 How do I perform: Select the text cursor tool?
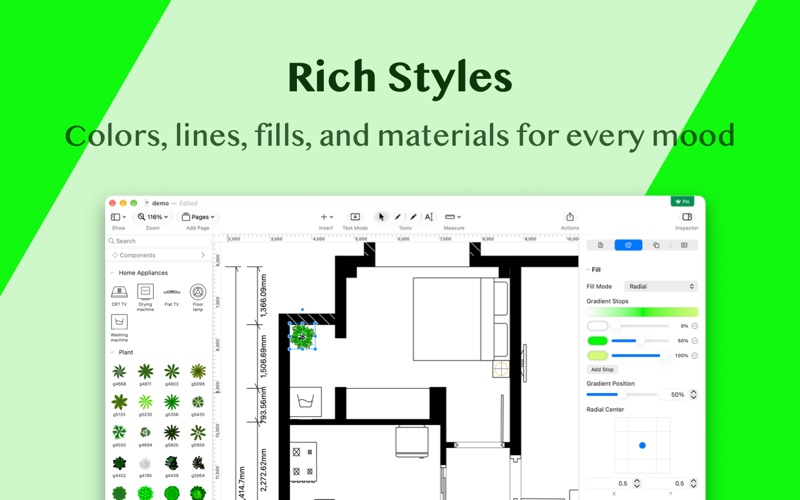coord(429,217)
